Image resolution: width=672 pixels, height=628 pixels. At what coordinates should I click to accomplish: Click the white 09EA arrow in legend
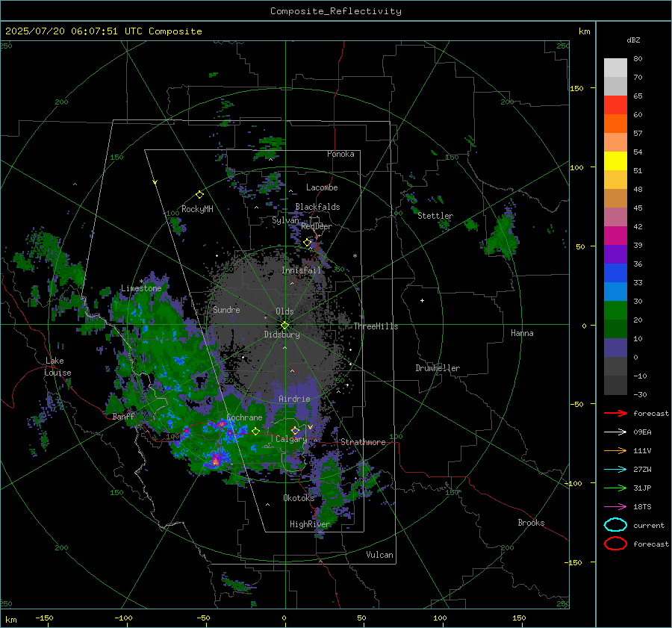click(615, 432)
